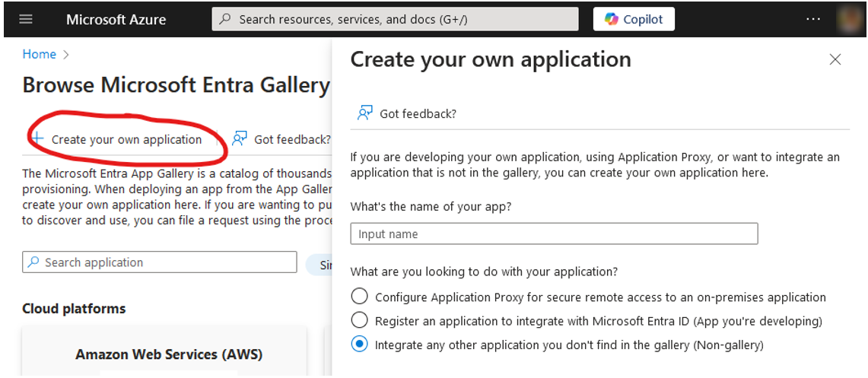
Task: Click the Cloud platforms heading
Action: [x=75, y=309]
